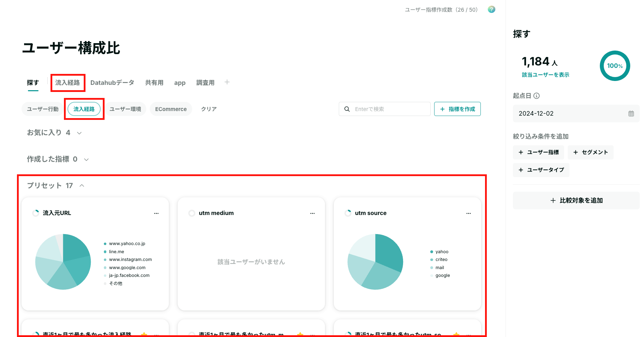The image size is (644, 337).
Task: Collapse the プリセット 17 section
Action: [82, 186]
